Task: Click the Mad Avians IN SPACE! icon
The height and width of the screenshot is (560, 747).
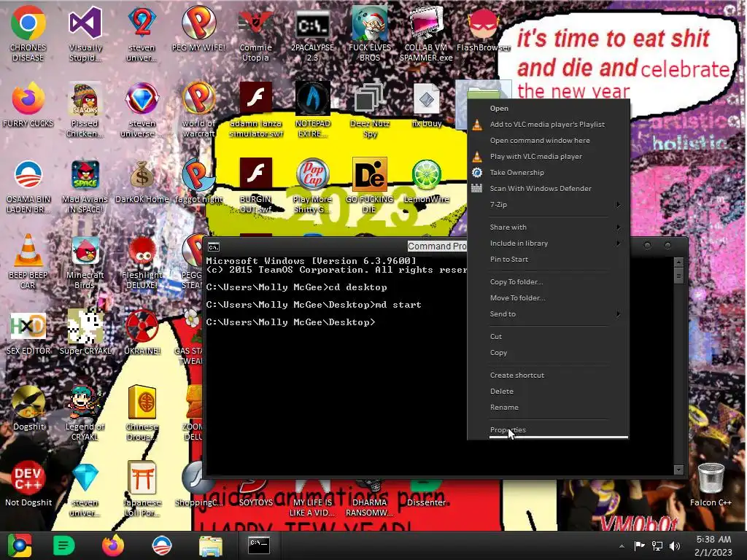Action: [x=85, y=186]
